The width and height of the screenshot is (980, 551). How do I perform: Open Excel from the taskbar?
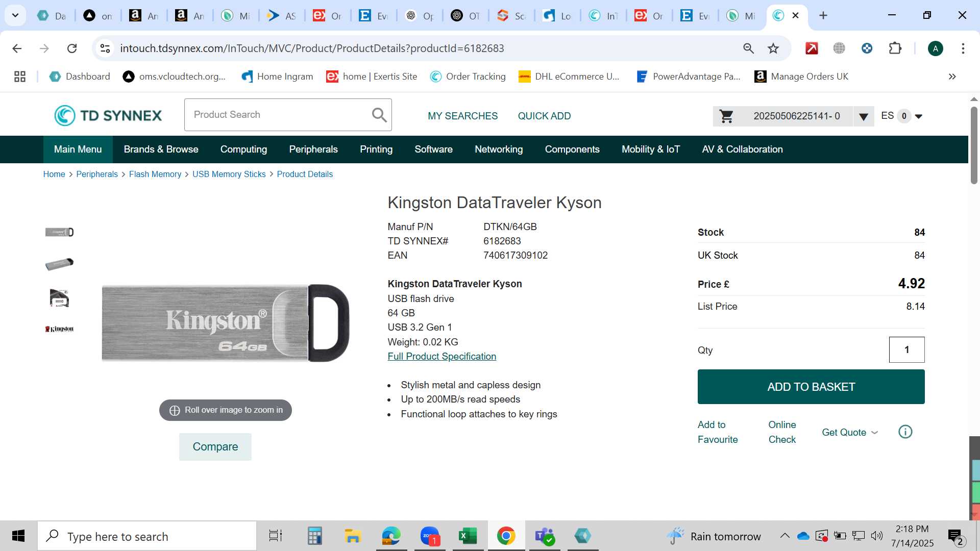click(468, 536)
